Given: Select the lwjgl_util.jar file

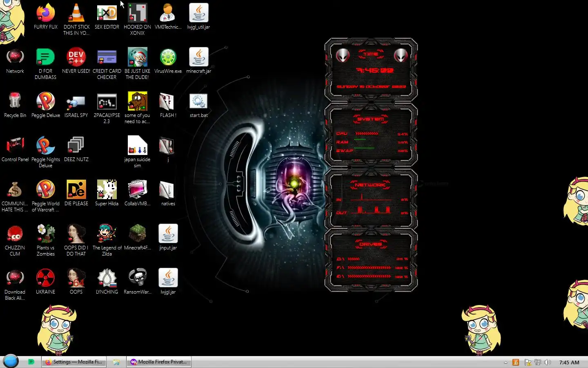Looking at the screenshot, I should pyautogui.click(x=198, y=13).
